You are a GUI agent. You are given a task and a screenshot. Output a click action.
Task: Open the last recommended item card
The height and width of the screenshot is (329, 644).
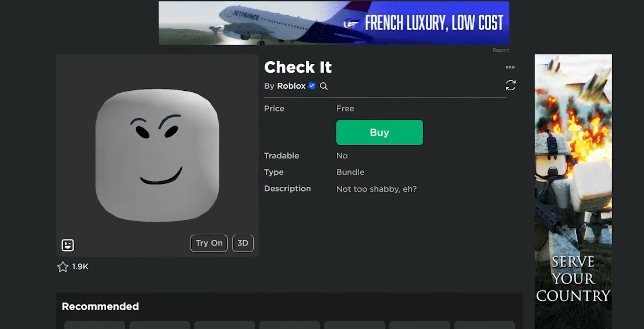click(x=485, y=325)
